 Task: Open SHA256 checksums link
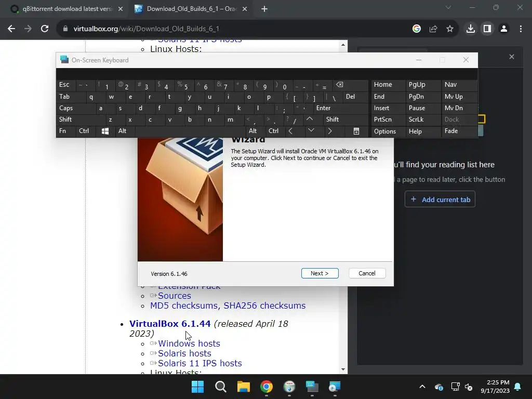264,305
